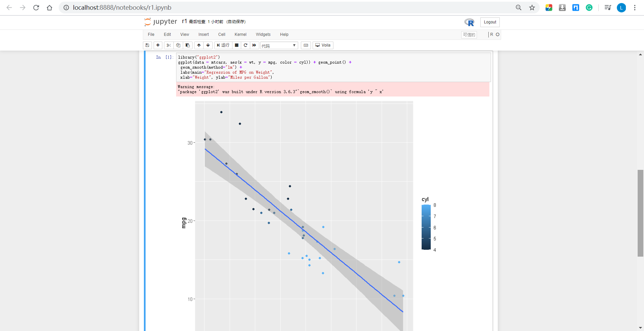
Task: Paste cell below using the paste icon
Action: click(187, 45)
